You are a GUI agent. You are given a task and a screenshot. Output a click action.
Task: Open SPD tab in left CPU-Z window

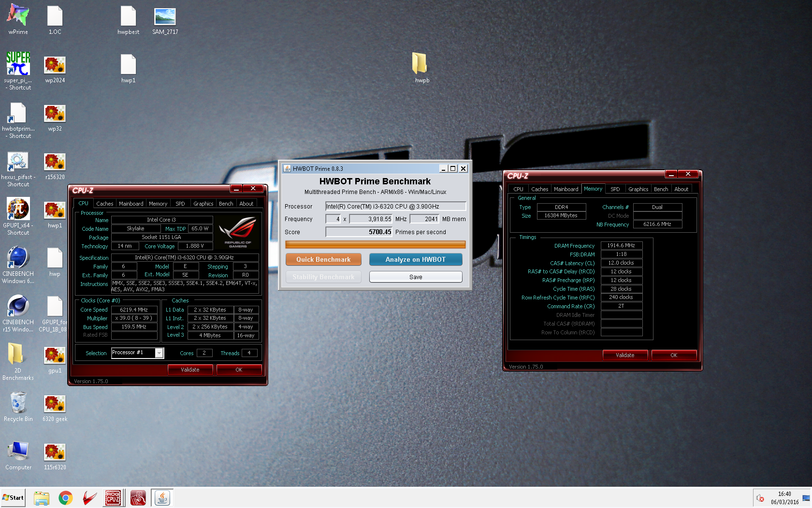pos(180,204)
